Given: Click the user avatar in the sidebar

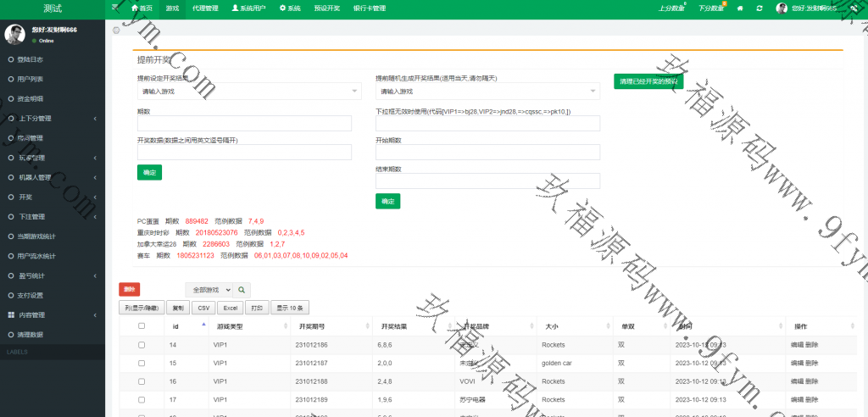Looking at the screenshot, I should (14, 34).
